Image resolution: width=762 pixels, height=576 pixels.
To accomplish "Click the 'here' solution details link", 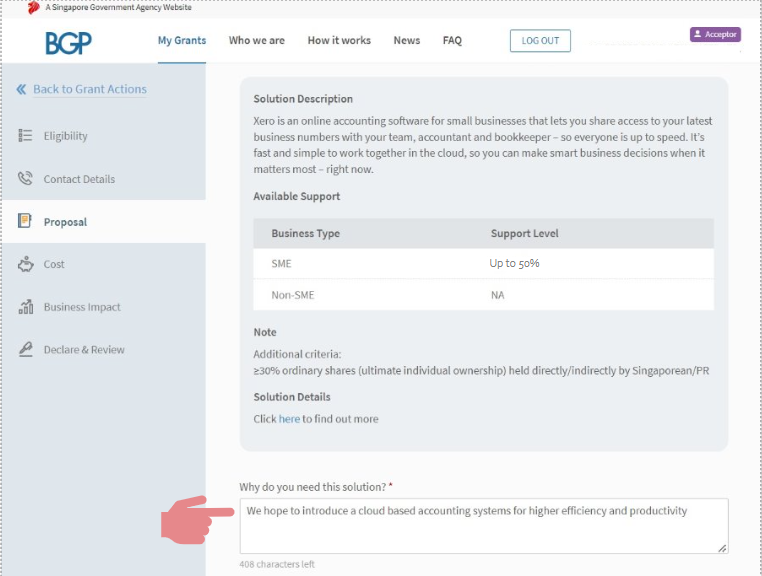I will (x=289, y=419).
